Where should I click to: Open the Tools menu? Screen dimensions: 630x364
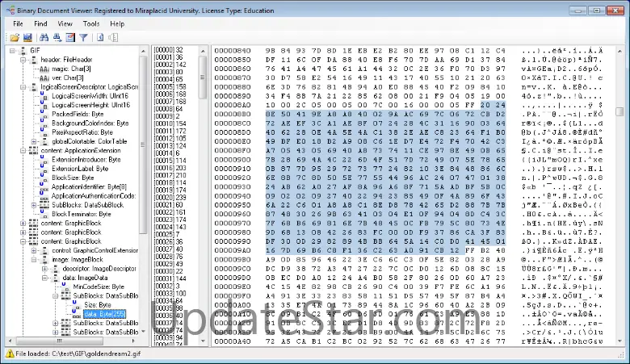[90, 23]
